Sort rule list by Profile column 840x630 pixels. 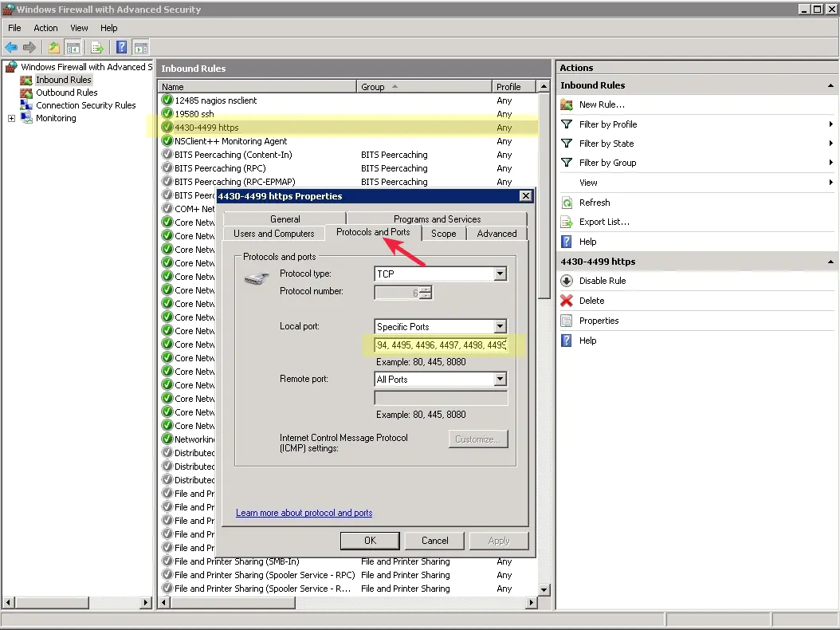pyautogui.click(x=508, y=87)
